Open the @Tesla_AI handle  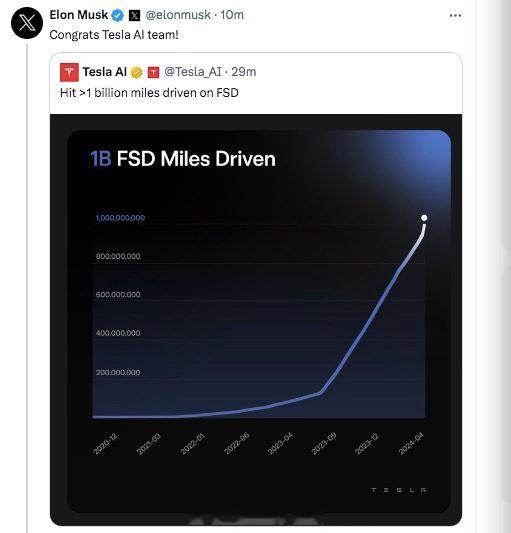[x=193, y=72]
